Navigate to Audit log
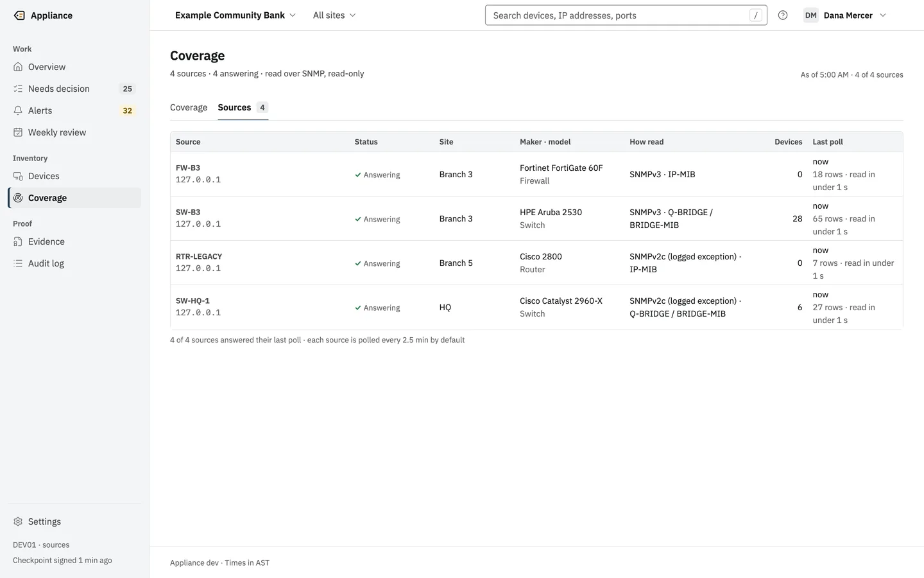This screenshot has height=578, width=924. [74, 263]
